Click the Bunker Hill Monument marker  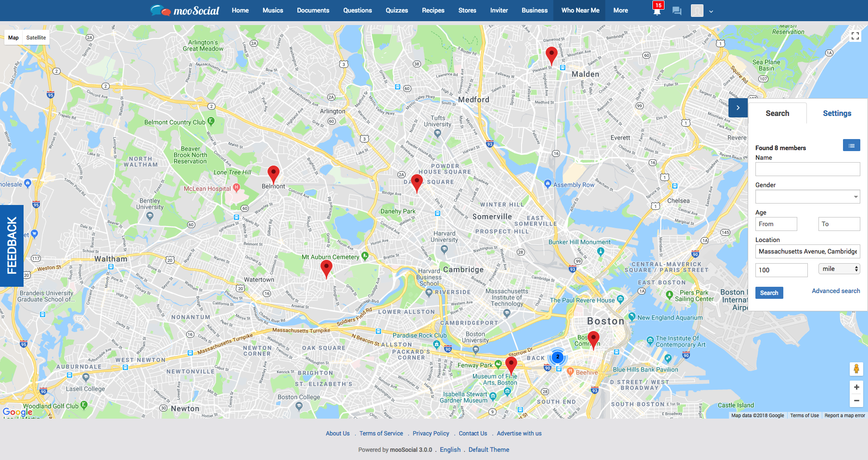600,251
